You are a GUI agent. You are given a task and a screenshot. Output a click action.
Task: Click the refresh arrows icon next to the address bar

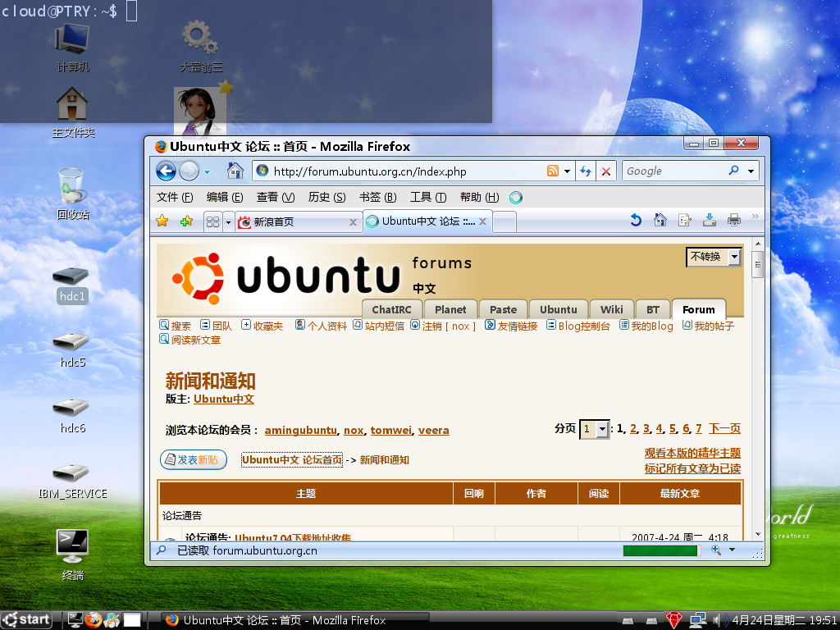click(x=585, y=171)
